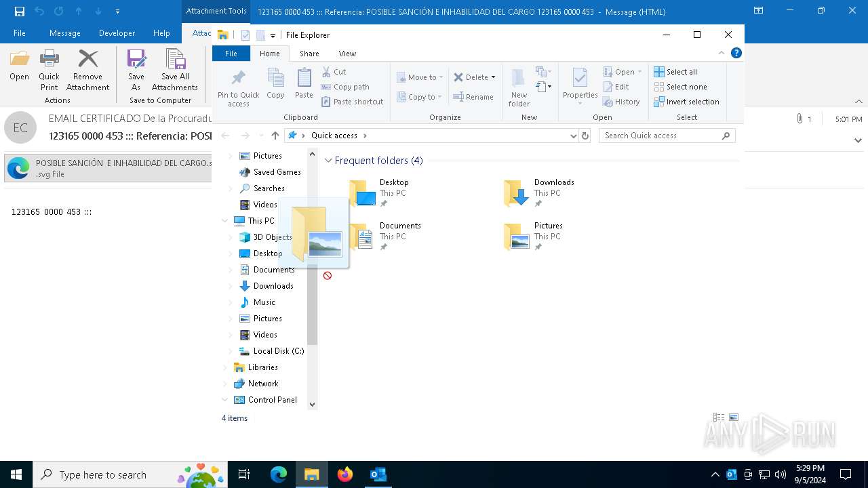This screenshot has width=868, height=488.
Task: Click Paste shortcut command
Action: pos(353,102)
